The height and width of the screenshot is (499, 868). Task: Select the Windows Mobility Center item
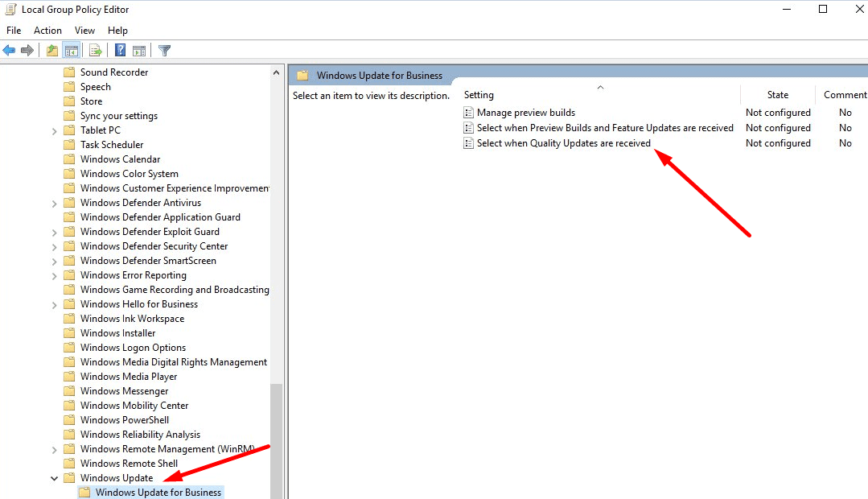click(x=134, y=406)
